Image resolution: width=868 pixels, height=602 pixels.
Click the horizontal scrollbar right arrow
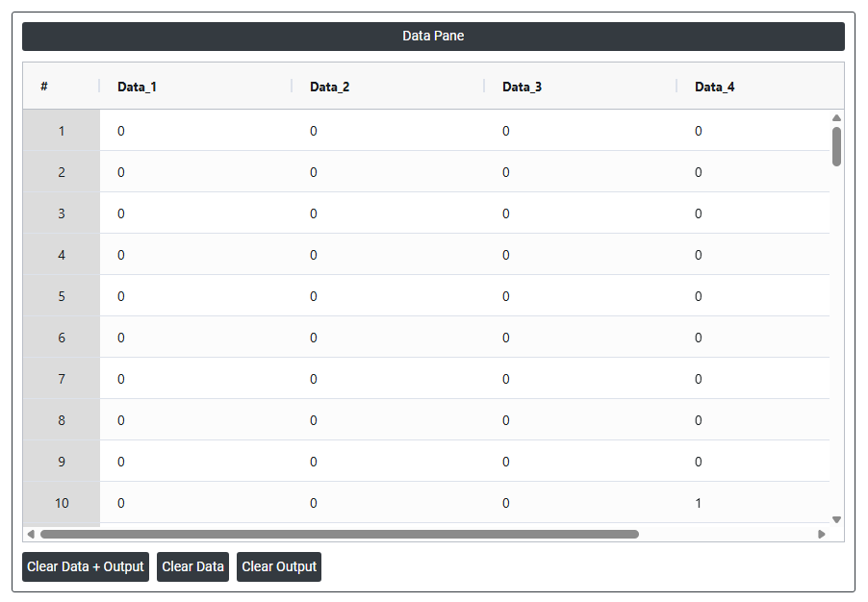pyautogui.click(x=822, y=534)
